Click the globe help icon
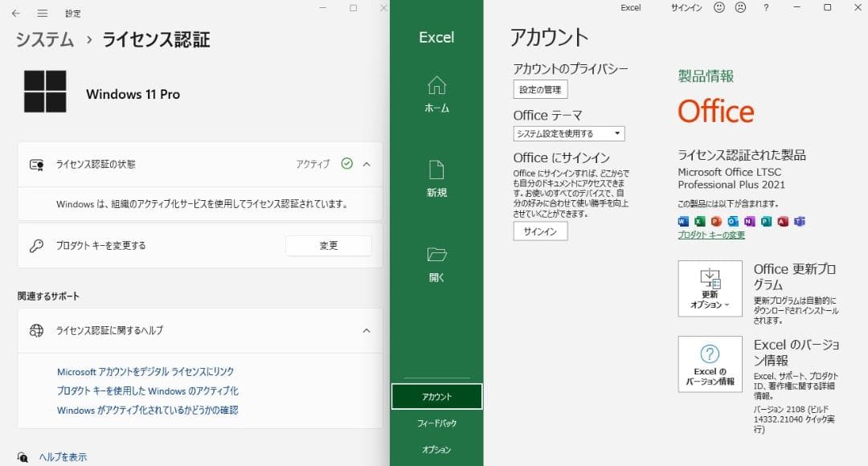Screen dimensions: 868x466 coord(36,331)
